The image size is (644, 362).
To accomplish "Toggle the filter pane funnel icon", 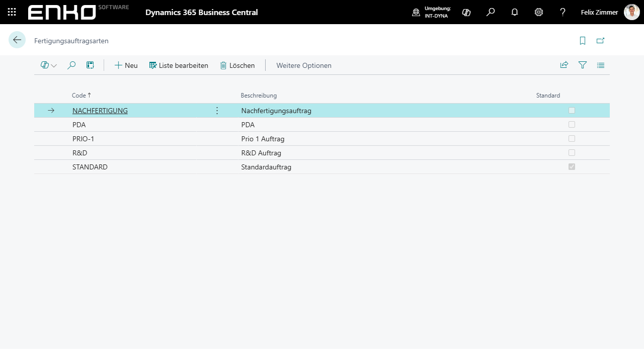I will [583, 65].
